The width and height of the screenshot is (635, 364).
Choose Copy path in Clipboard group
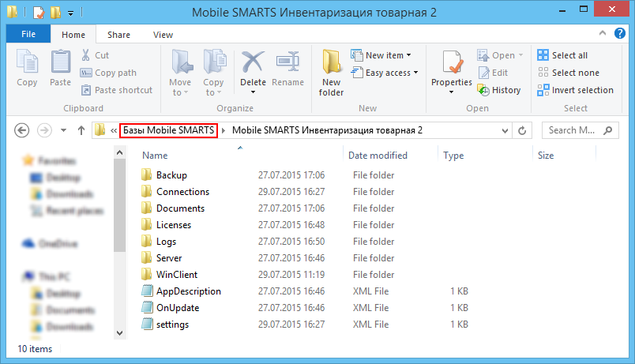[108, 73]
